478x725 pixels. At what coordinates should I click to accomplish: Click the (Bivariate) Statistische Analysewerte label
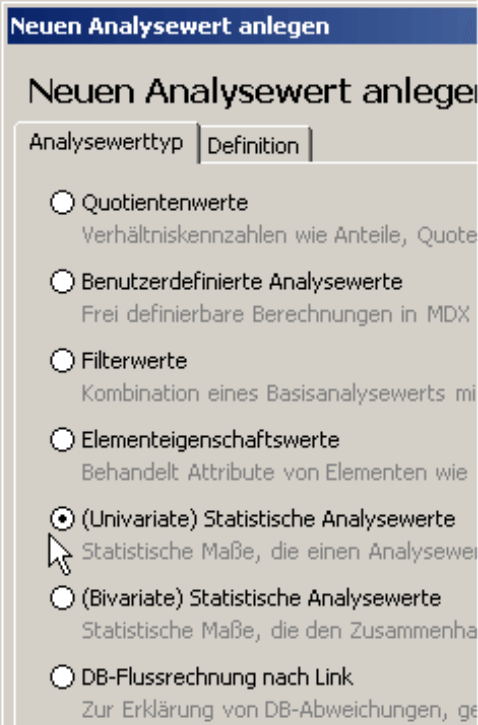pyautogui.click(x=261, y=598)
